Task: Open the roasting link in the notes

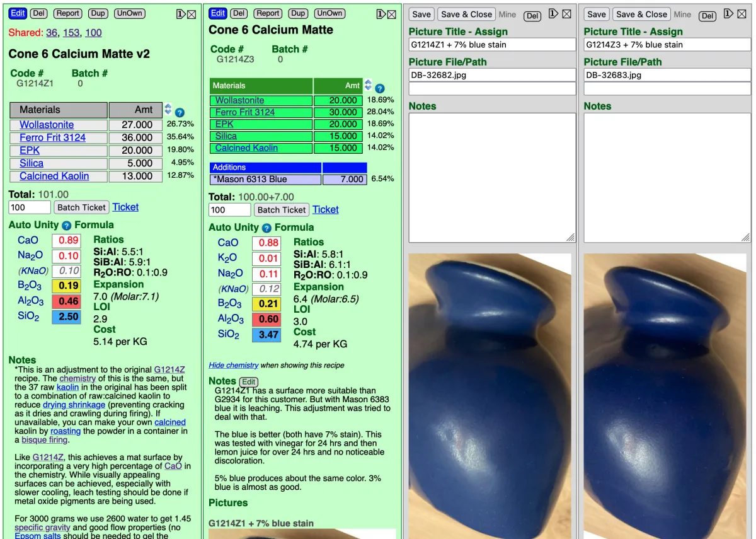Action: coord(66,431)
